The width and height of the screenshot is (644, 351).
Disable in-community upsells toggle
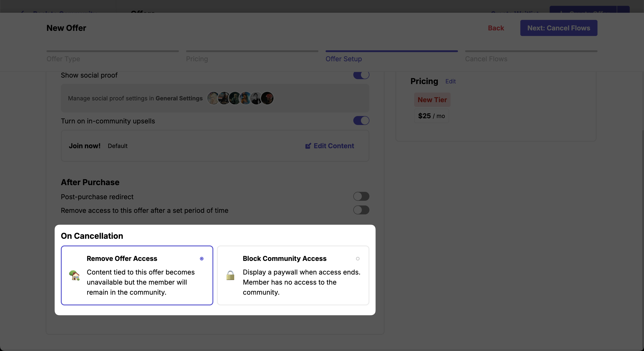[361, 121]
